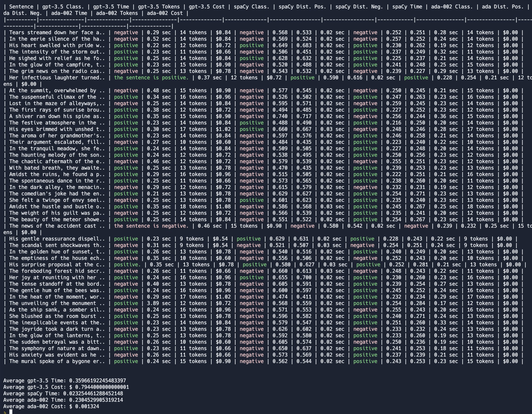Select the "spaCy Dist. Pos." column header
532x414 pixels.
(x=302, y=7)
